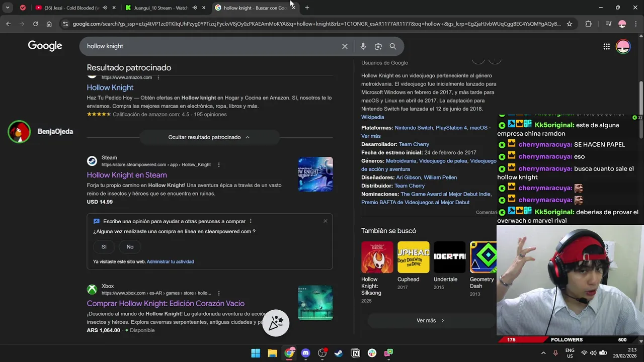Screen dimensions: 644x362
Task: Open OBS Studio from the taskbar
Action: [x=322, y=353]
